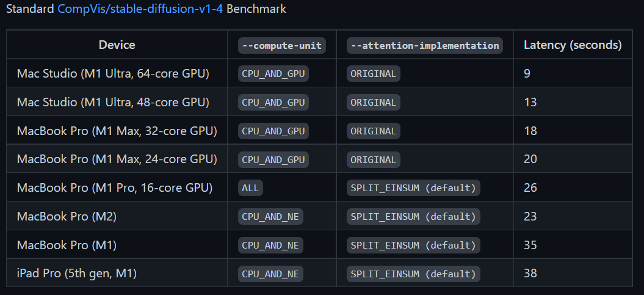Image resolution: width=644 pixels, height=295 pixels.
Task: Click the latency value 13
Action: (x=530, y=103)
